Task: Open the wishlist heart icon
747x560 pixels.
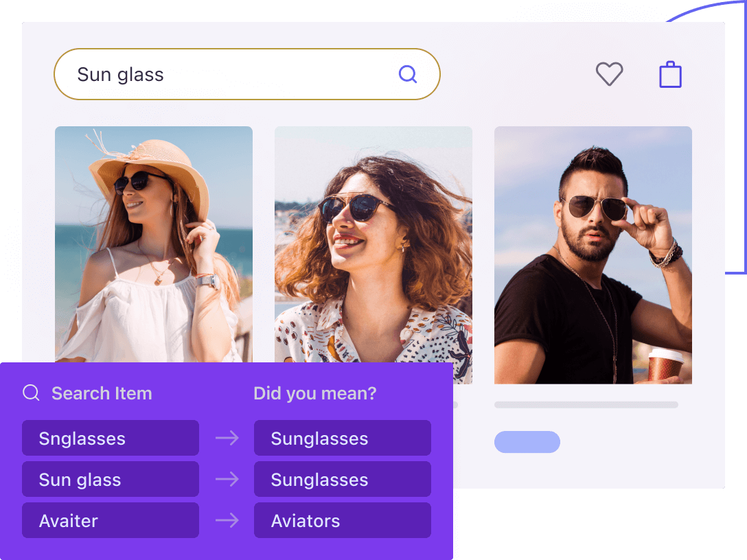Action: point(609,74)
